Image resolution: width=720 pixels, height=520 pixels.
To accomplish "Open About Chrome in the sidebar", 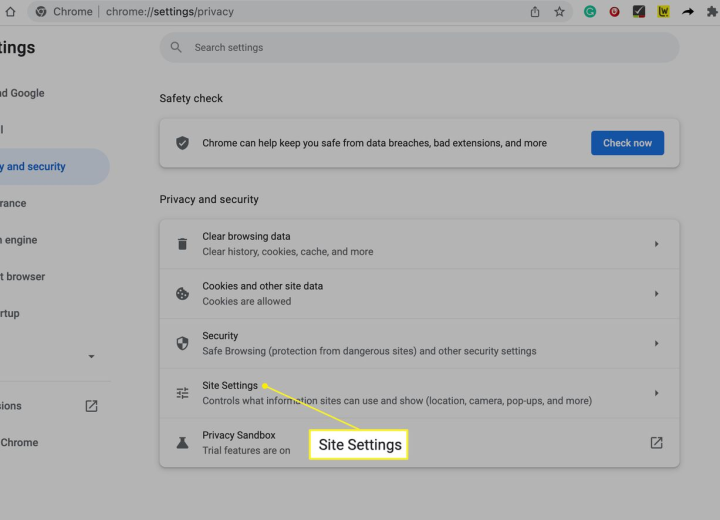I will point(19,442).
